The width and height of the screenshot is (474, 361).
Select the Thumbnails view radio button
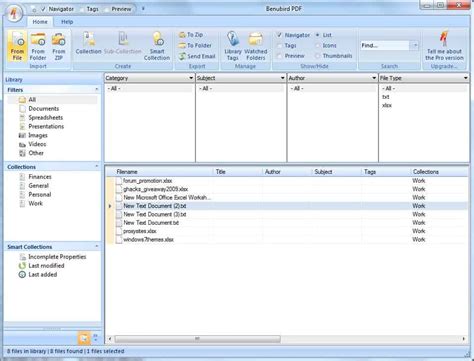click(318, 56)
